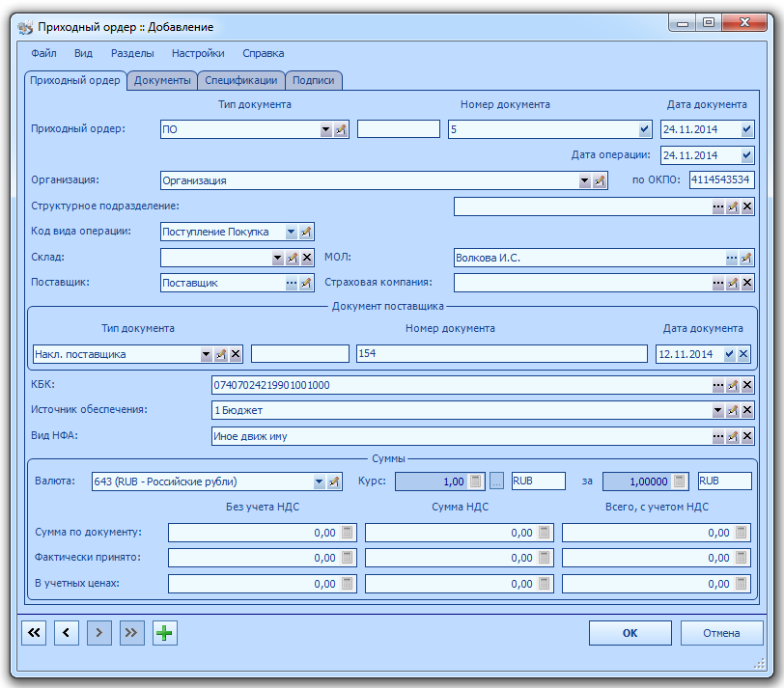This screenshot has height=688, width=784.
Task: Switch to the Документы tab
Action: (162, 80)
